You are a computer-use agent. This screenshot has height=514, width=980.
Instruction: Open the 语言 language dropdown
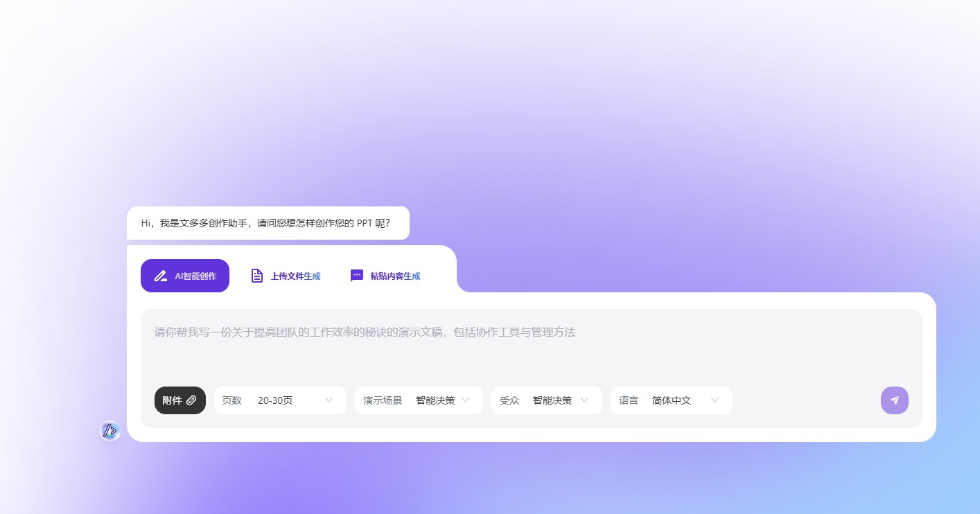coord(715,400)
